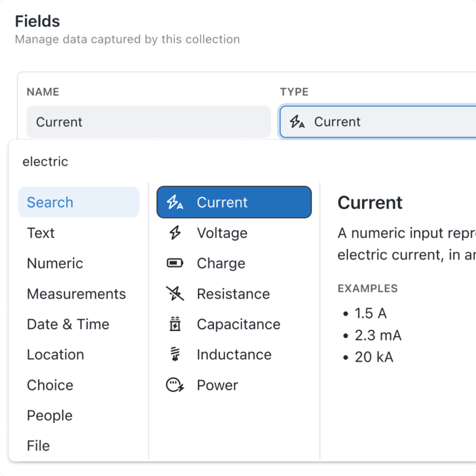
Task: Select the Capacitance capacitor icon
Action: (x=175, y=324)
